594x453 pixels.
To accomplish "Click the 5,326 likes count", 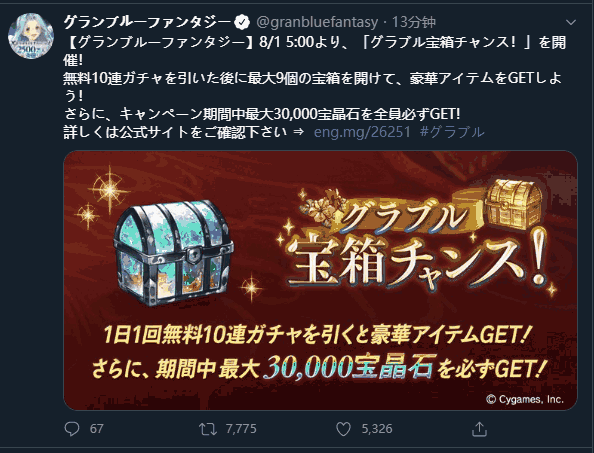I will tap(377, 429).
